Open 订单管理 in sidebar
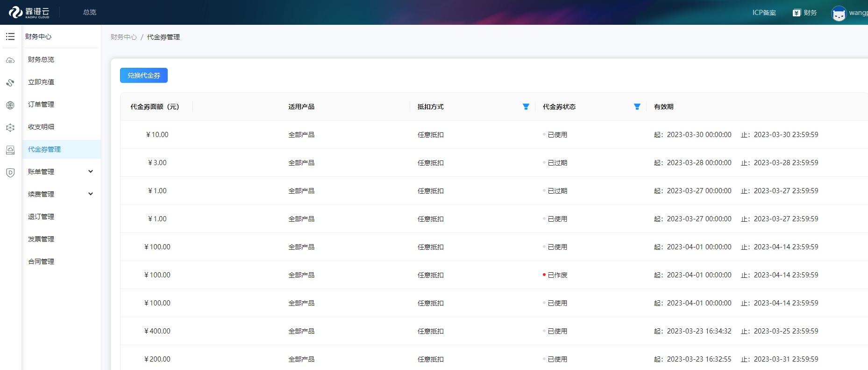 41,104
